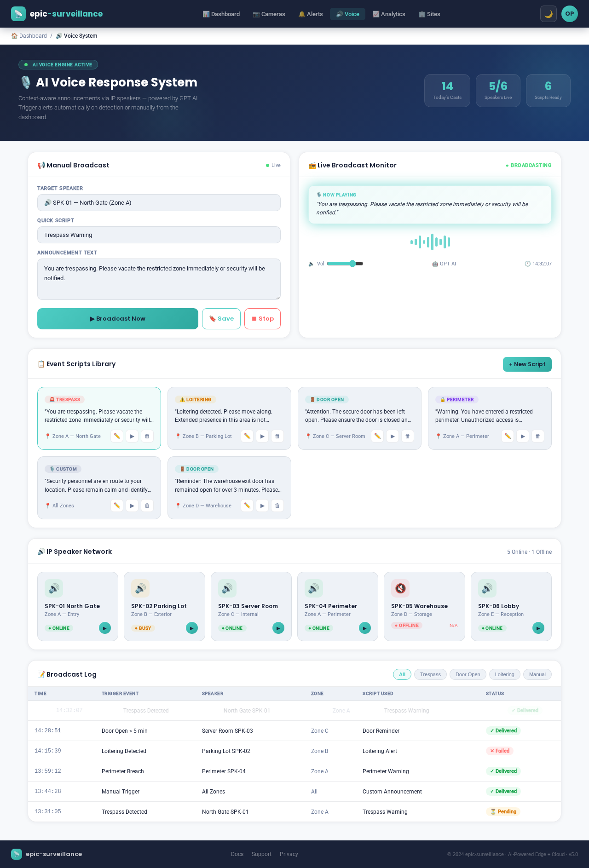589x868 pixels.
Task: Filter broadcast log by All
Action: (x=402, y=674)
